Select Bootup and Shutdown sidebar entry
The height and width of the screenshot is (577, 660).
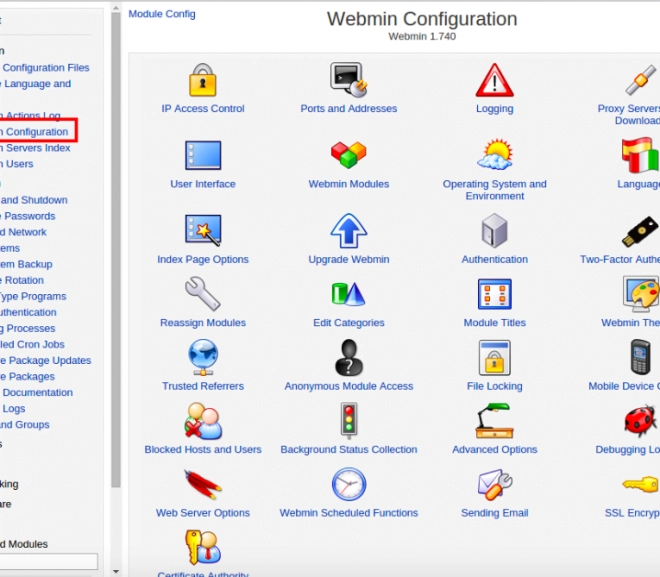coord(34,200)
